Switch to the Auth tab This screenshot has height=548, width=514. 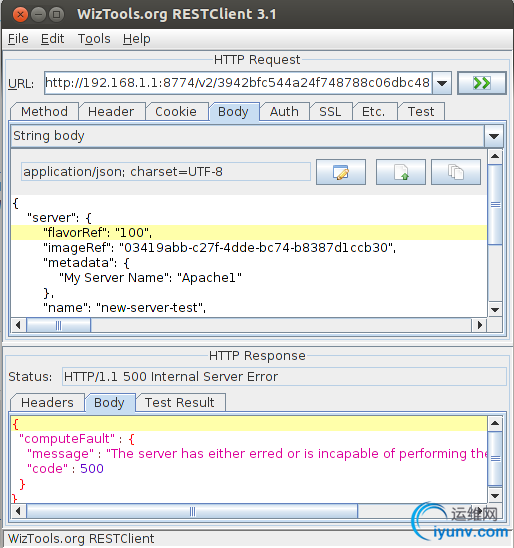point(284,111)
